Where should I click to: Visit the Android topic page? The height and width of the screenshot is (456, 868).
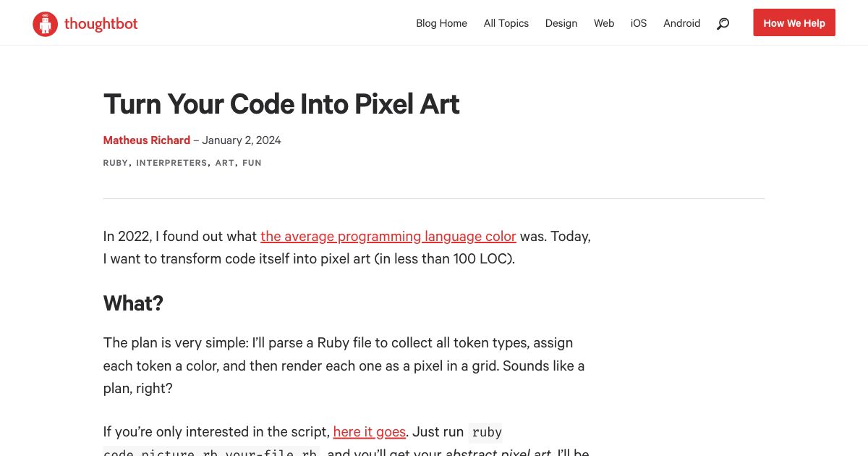(x=681, y=23)
